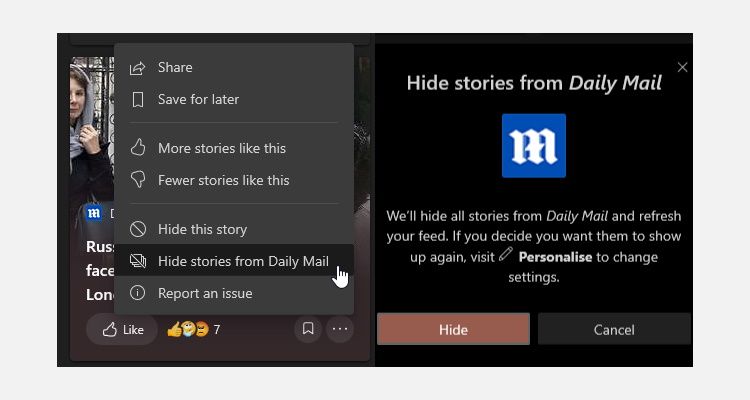
Task: Click the large Daily Mail logo
Action: point(534,145)
